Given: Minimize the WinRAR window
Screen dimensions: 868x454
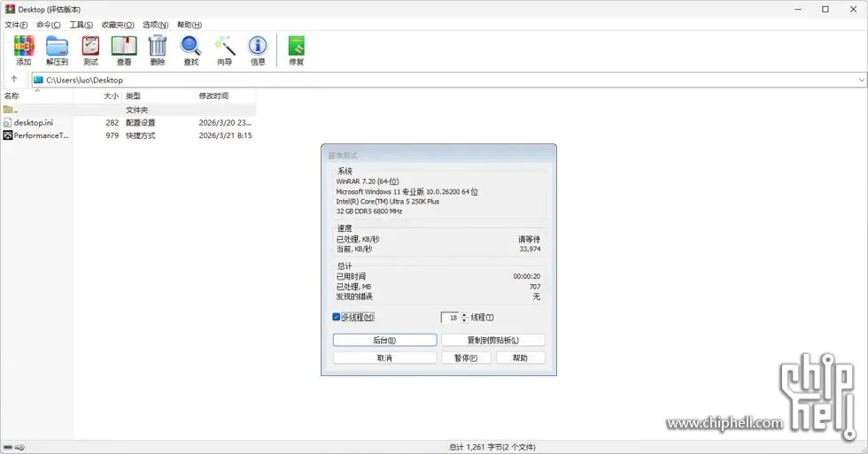Looking at the screenshot, I should pos(798,10).
